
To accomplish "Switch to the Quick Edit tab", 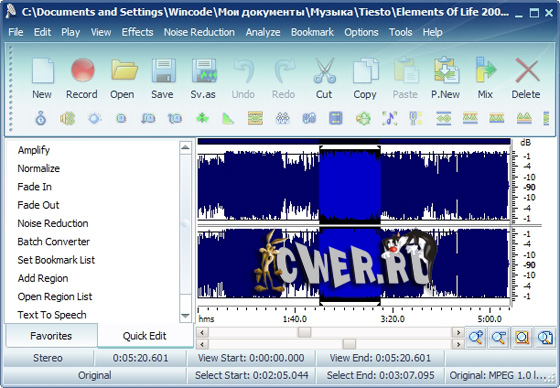I will [x=145, y=336].
